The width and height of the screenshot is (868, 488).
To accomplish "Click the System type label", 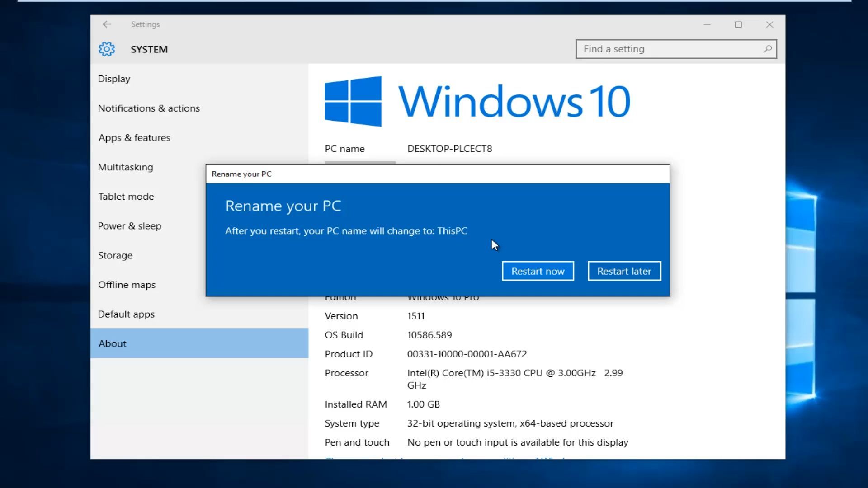I will [x=352, y=423].
